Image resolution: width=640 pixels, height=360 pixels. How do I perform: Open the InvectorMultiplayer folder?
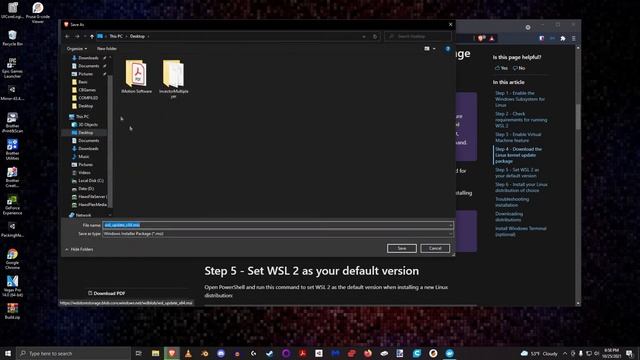point(173,79)
